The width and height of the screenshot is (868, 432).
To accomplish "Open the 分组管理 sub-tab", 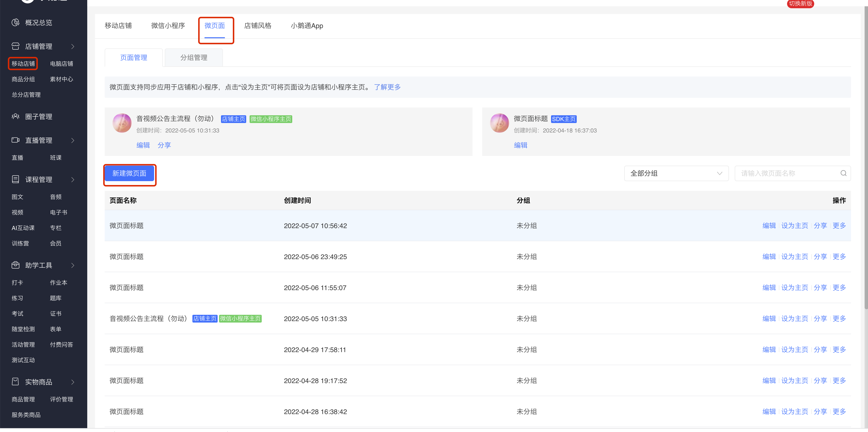I will coord(194,58).
